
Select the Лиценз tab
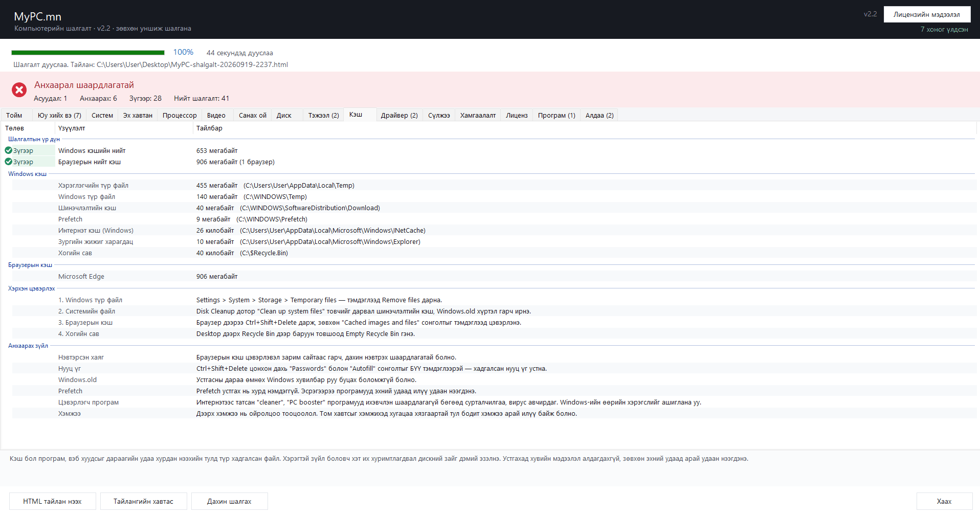coord(517,115)
